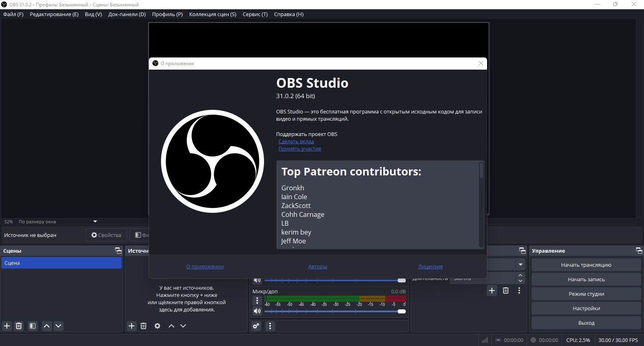Open source Свойства button
Viewport: 644px width, 346px height.
[x=106, y=235]
